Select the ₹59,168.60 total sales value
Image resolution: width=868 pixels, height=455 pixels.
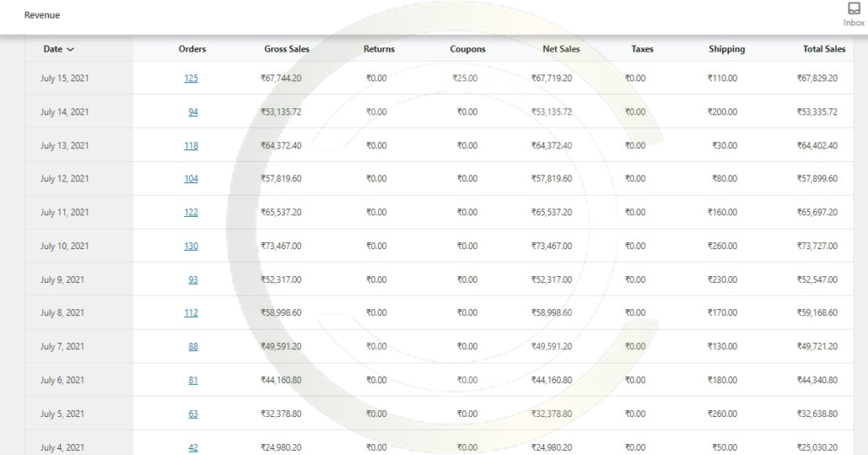[817, 313]
